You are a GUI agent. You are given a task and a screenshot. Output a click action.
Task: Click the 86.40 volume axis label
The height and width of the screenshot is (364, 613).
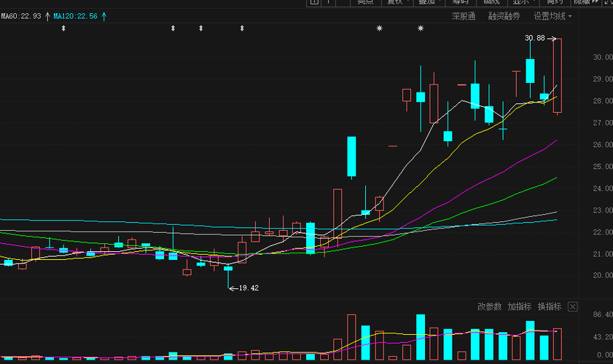click(x=603, y=314)
